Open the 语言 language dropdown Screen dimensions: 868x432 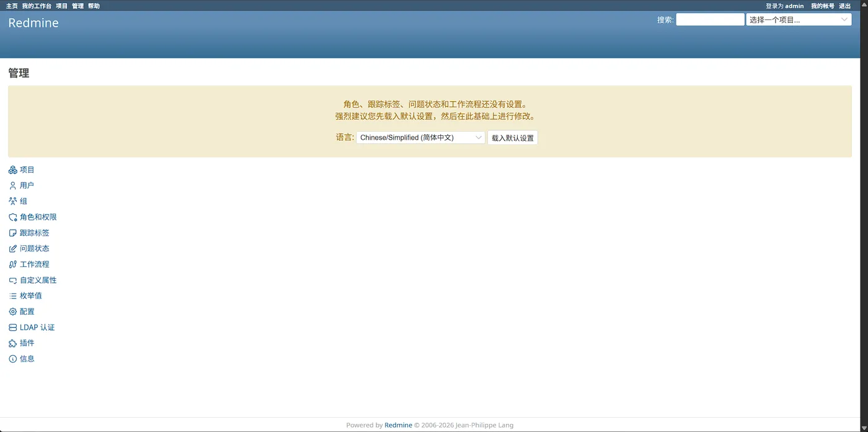pyautogui.click(x=420, y=138)
